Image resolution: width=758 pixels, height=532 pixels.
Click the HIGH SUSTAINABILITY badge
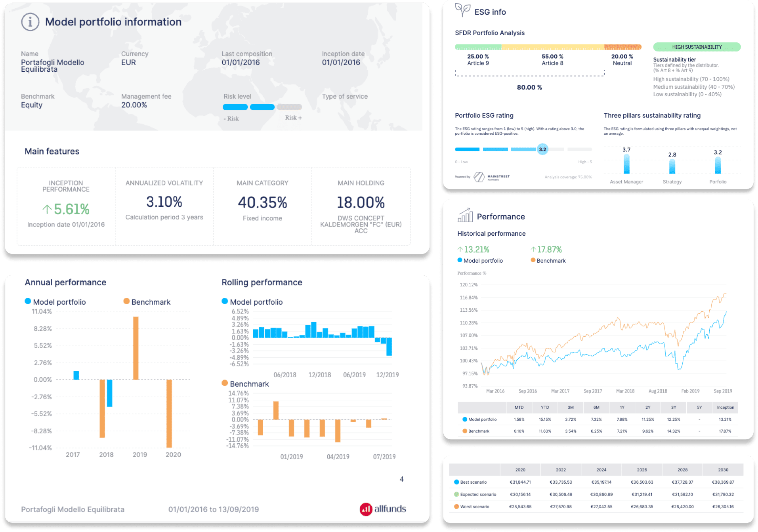[697, 47]
